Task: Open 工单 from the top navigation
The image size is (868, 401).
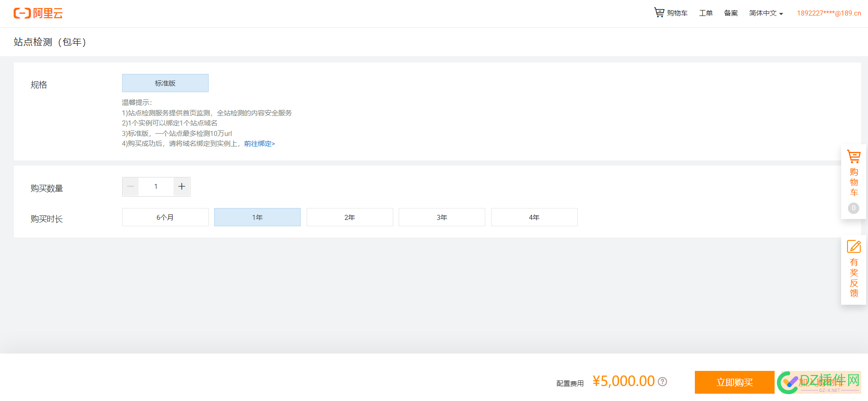Action: click(706, 13)
